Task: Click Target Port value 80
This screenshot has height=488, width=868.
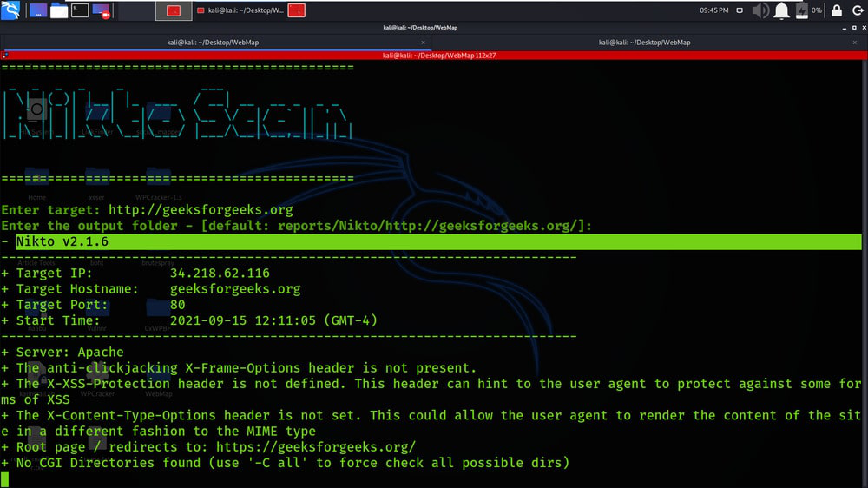Action: (178, 305)
